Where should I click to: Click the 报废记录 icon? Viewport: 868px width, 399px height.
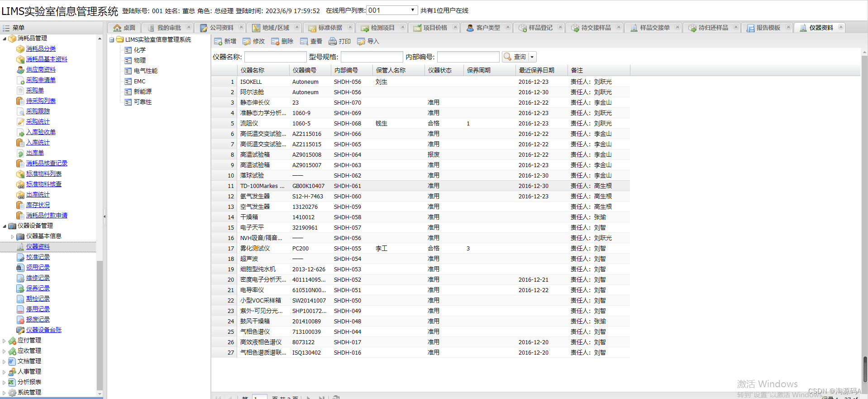click(x=20, y=319)
